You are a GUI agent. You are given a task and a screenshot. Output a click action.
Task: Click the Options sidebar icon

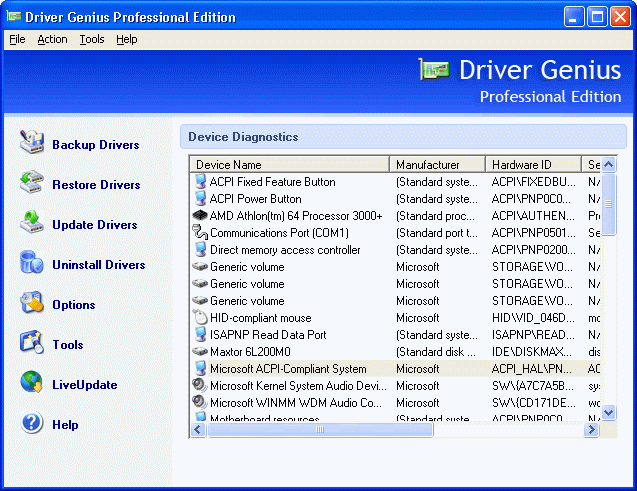click(32, 302)
